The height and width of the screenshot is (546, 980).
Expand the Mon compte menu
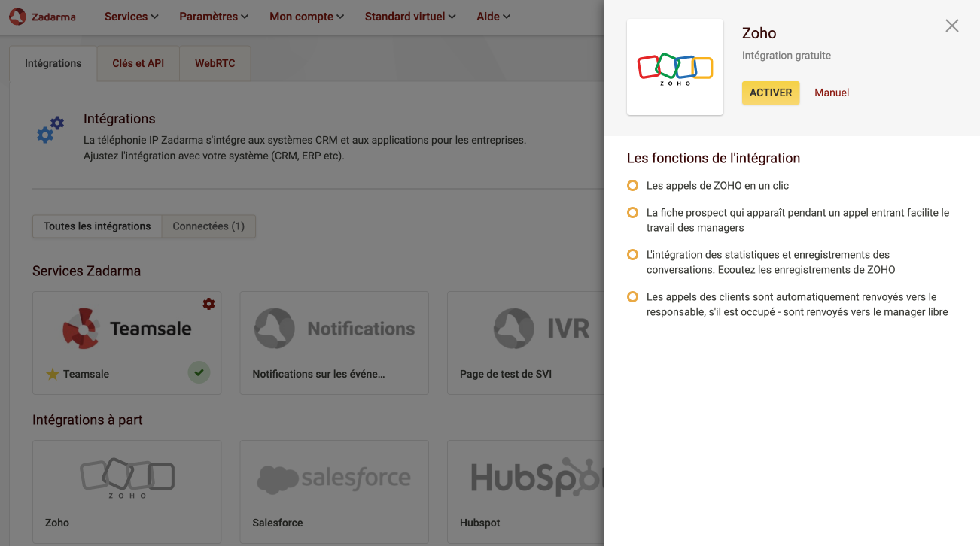[306, 17]
